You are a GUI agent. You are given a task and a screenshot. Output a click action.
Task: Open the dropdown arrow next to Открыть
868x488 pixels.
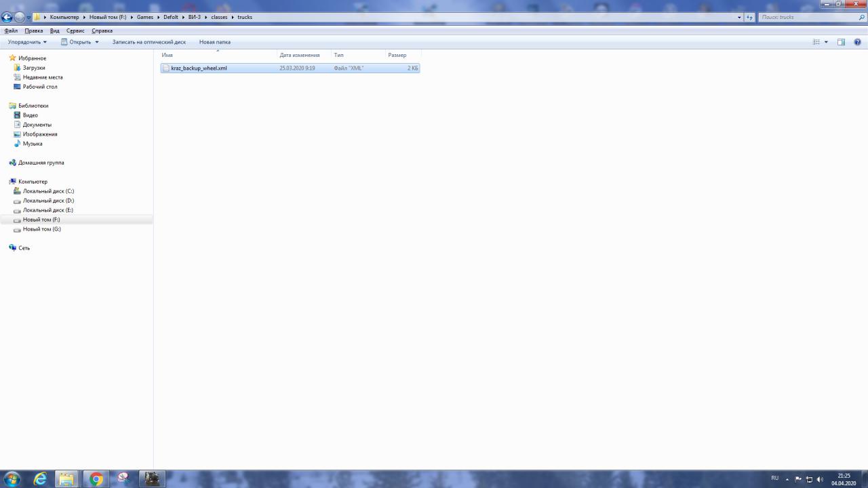click(x=97, y=42)
